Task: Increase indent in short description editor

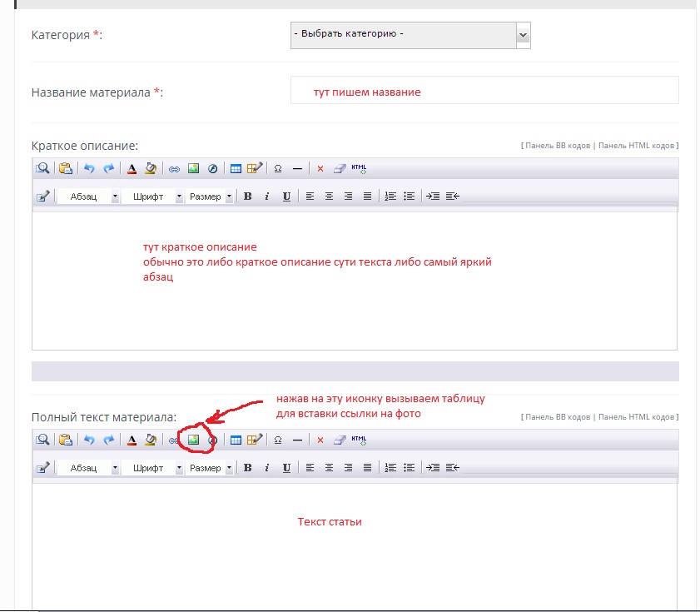Action: click(433, 197)
